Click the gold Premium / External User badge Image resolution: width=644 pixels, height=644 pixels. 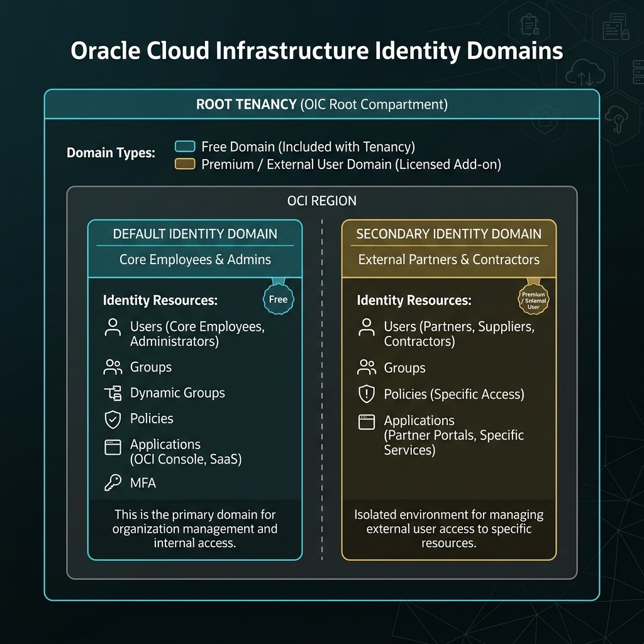tap(533, 300)
